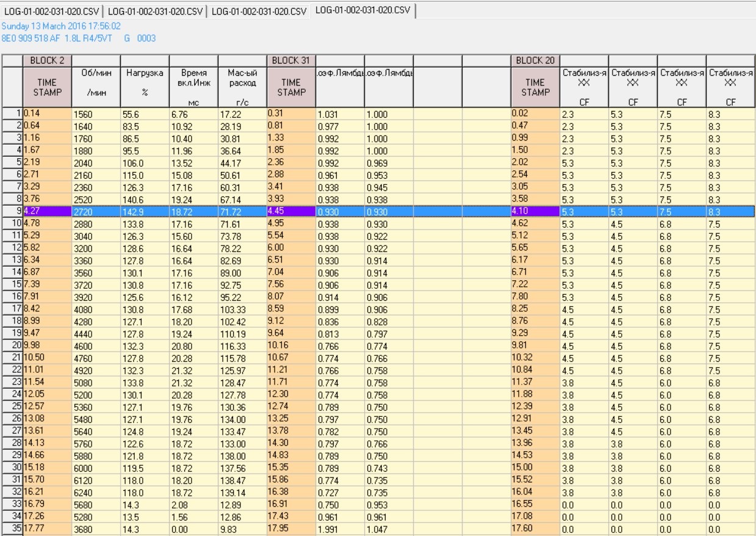Select the mass flow cell showing 139.14
The height and width of the screenshot is (536, 756).
pos(242,493)
